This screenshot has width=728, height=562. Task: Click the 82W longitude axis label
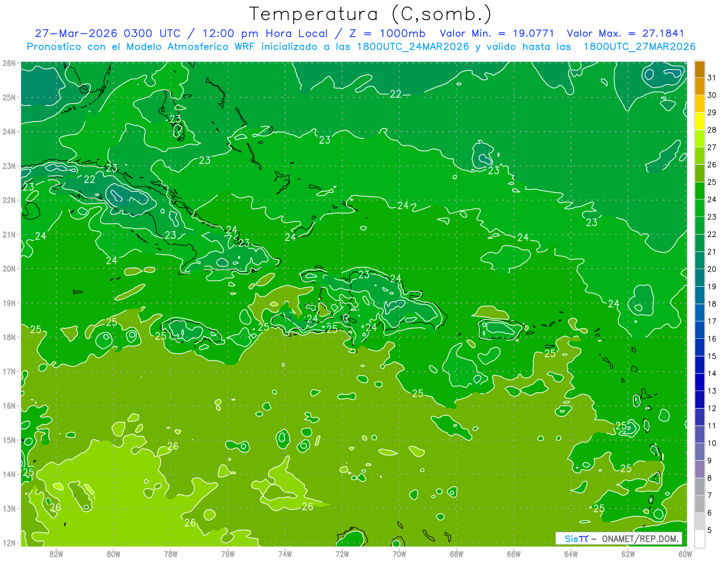(x=56, y=553)
